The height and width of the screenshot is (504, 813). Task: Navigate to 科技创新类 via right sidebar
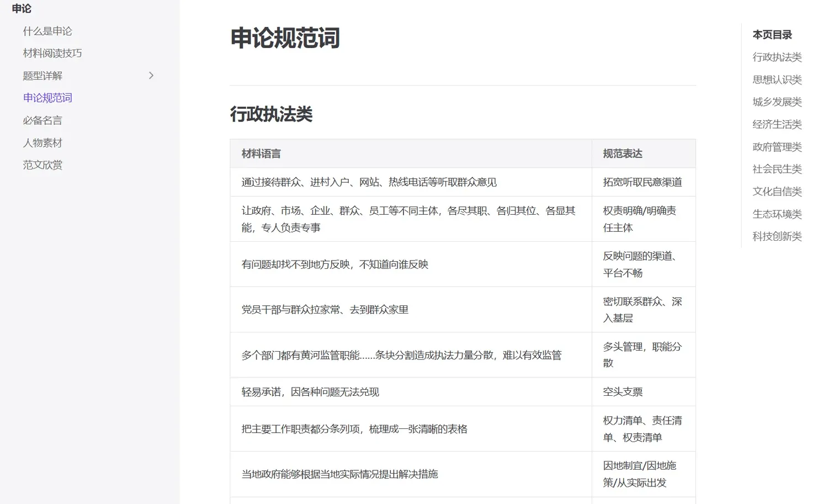click(x=777, y=236)
